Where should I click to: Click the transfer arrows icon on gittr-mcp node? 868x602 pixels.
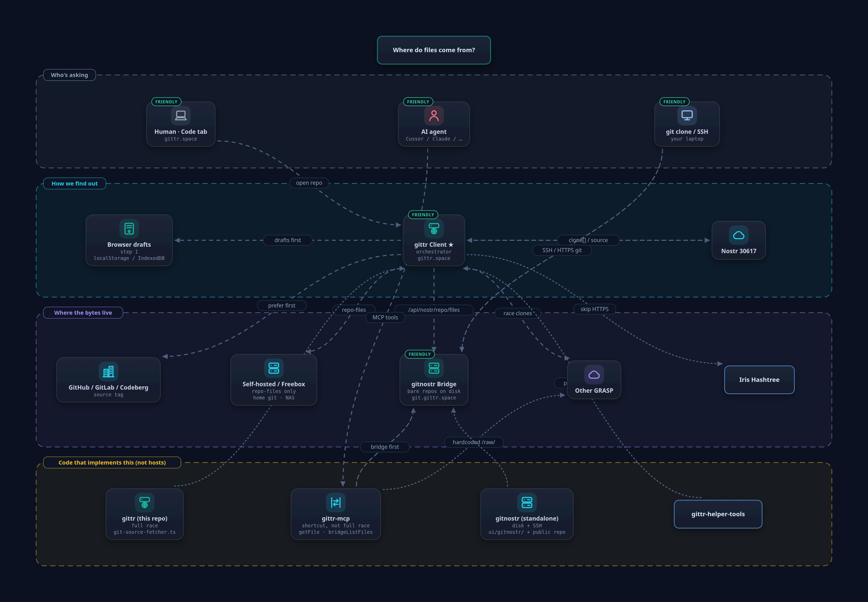click(x=336, y=503)
